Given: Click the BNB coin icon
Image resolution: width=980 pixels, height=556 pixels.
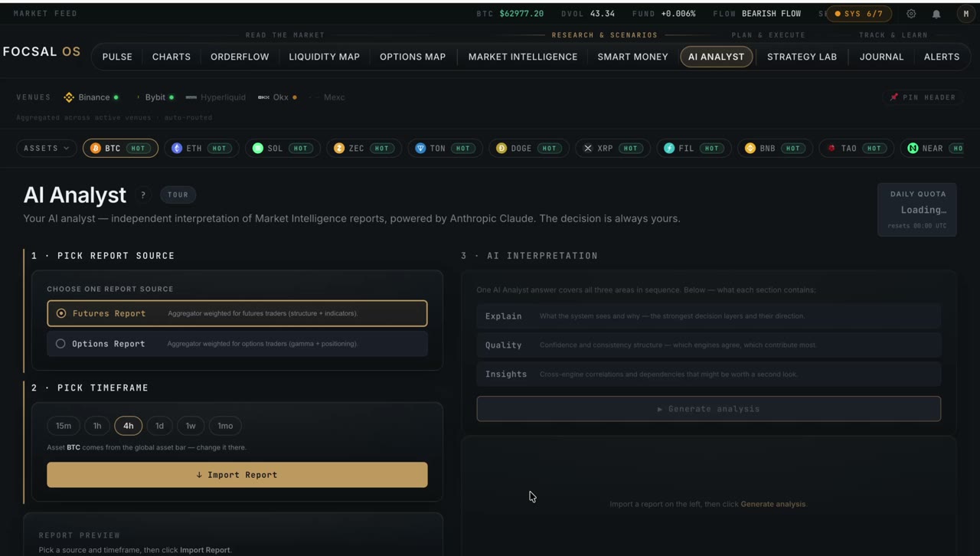Looking at the screenshot, I should coord(750,148).
